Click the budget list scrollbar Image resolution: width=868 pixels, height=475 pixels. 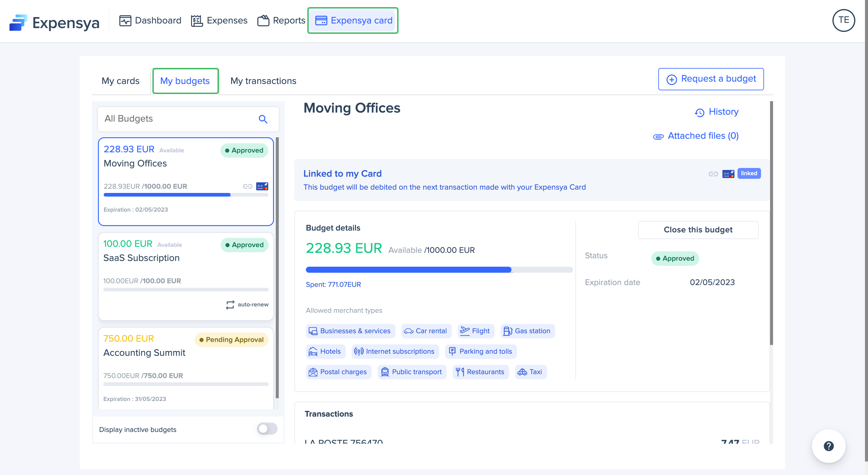click(277, 268)
